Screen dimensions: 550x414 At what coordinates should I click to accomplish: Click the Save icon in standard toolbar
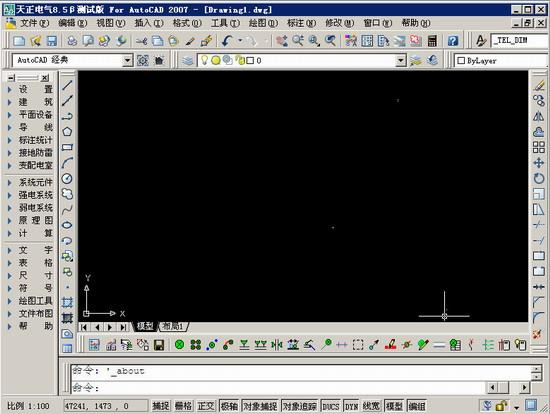(52, 41)
